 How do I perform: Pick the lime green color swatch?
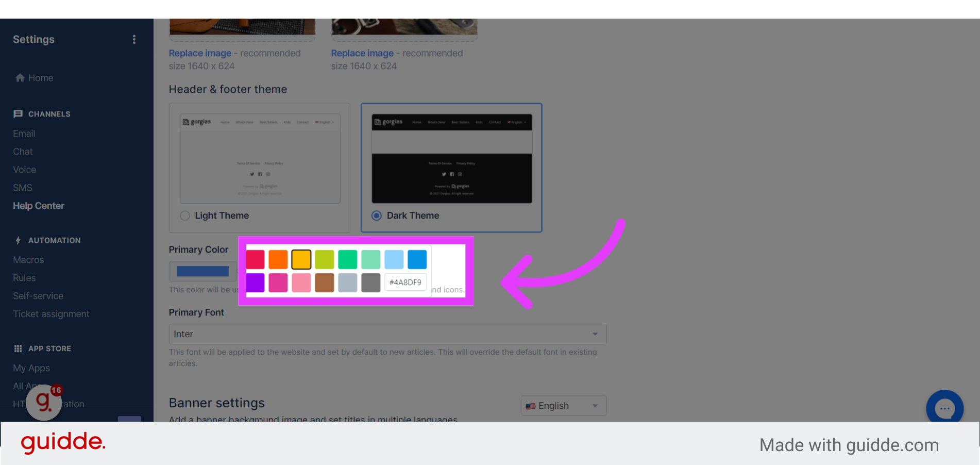click(x=325, y=259)
